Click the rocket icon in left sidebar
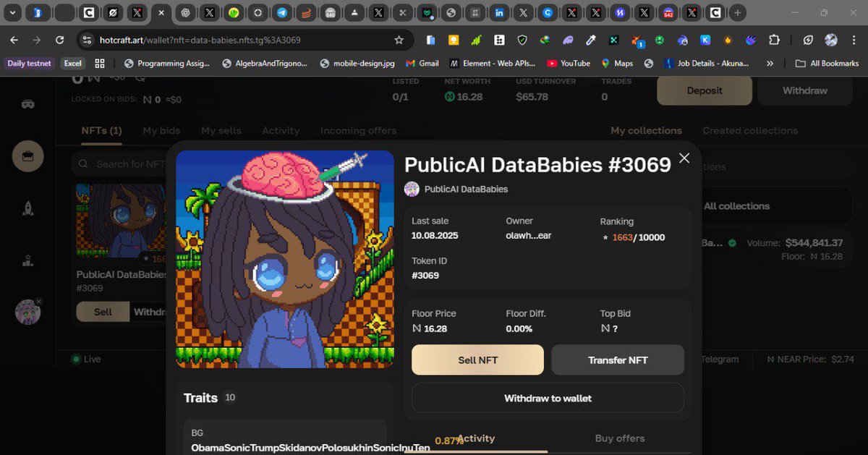This screenshot has width=868, height=455. pos(27,208)
